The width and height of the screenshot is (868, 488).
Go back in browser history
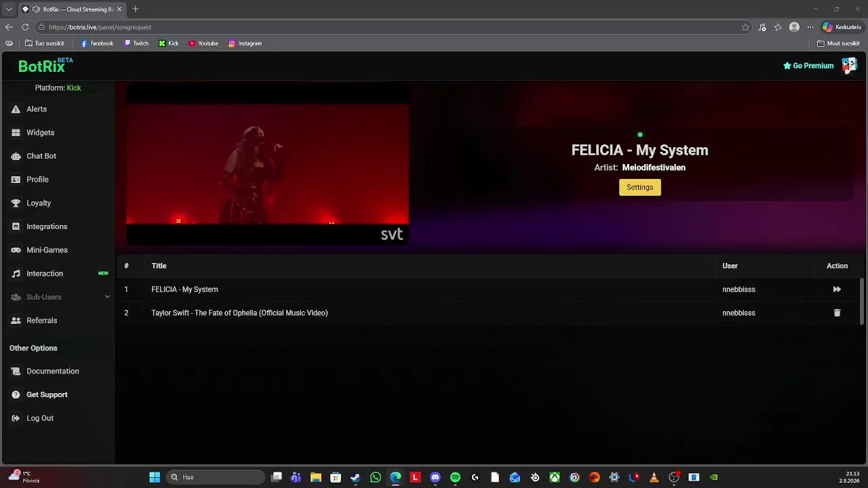point(9,27)
